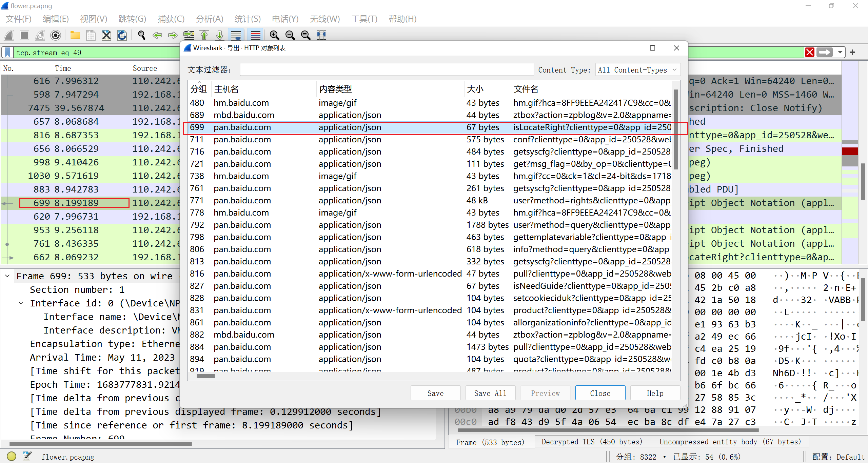Click the display filter bookmark icon

[7, 53]
